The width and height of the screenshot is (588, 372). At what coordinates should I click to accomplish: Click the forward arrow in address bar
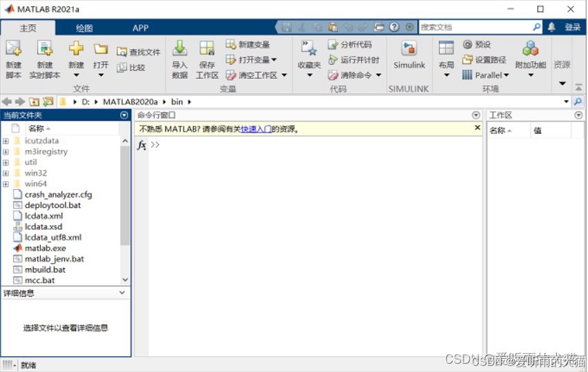(20, 101)
